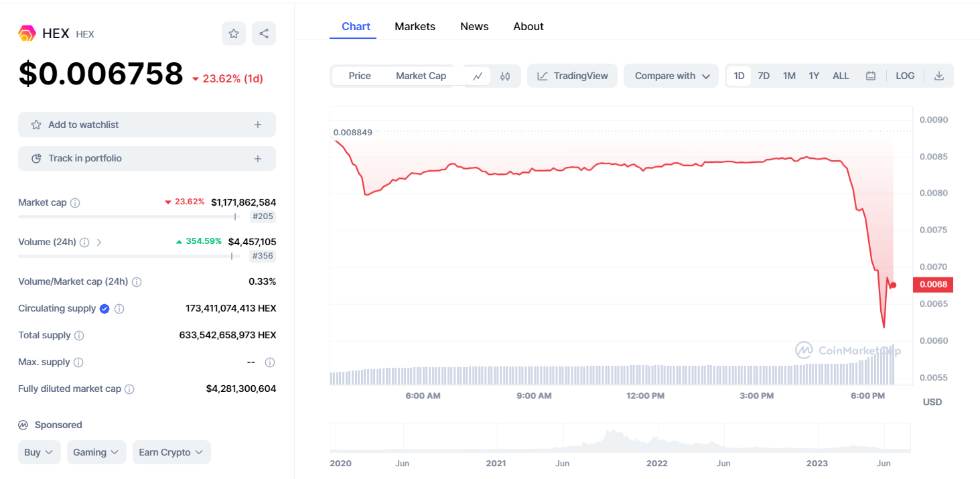Expand the Compare with dropdown
This screenshot has height=479, width=980.
point(671,76)
